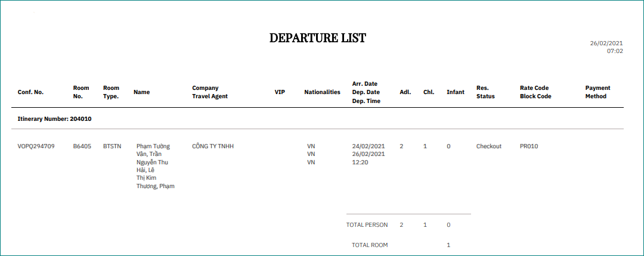Click the TOTAL ROOM label

(370, 245)
